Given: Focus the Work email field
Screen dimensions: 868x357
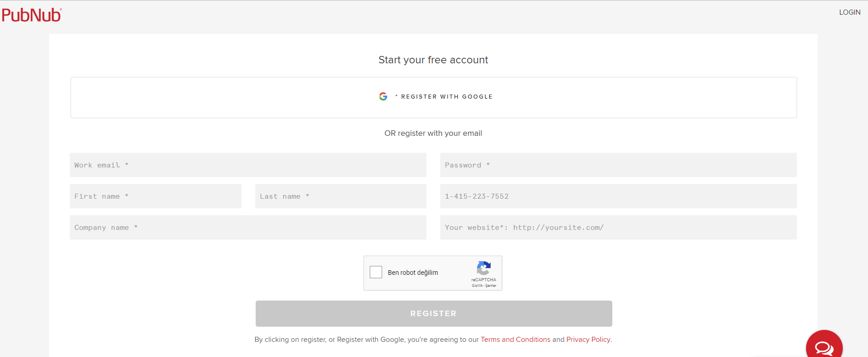Looking at the screenshot, I should (x=248, y=165).
